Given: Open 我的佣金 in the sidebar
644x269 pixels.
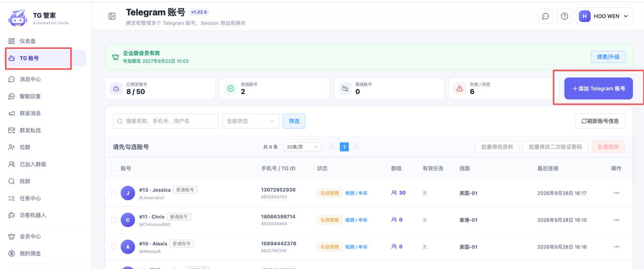Looking at the screenshot, I should (x=30, y=253).
